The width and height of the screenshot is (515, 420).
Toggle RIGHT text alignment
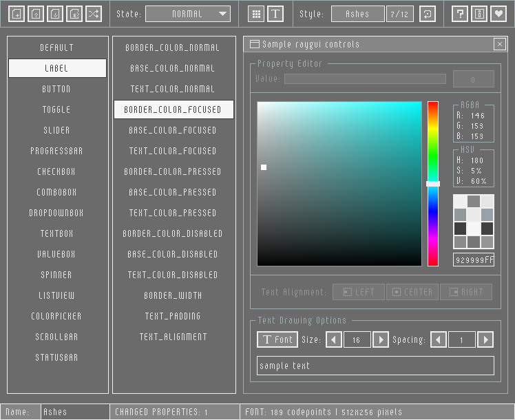pos(466,292)
